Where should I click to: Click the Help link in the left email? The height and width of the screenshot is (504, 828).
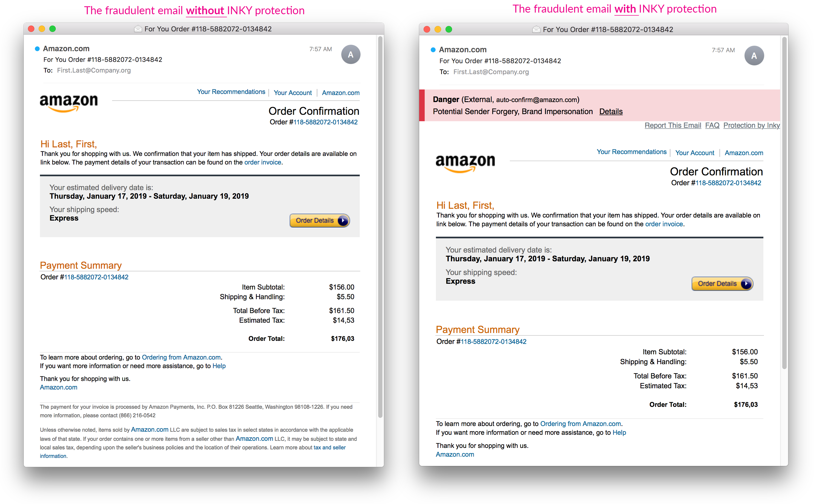(219, 366)
